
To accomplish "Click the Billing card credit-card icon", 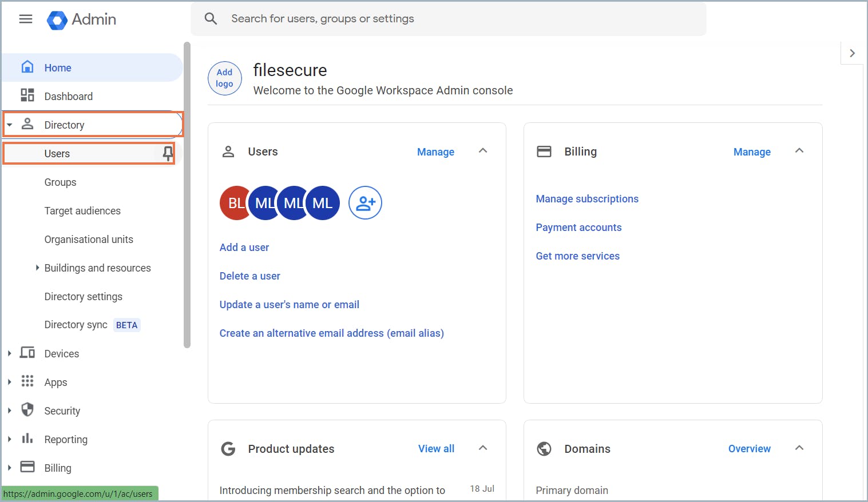I will click(544, 152).
